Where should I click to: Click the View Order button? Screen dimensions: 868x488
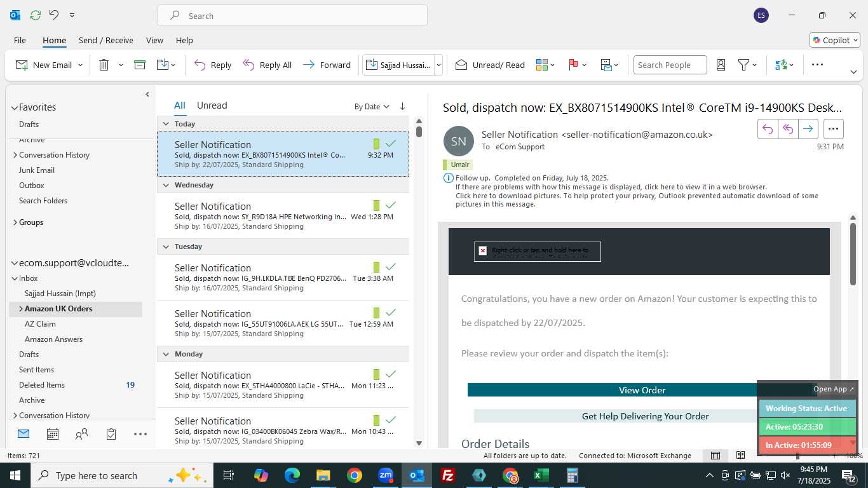point(642,390)
